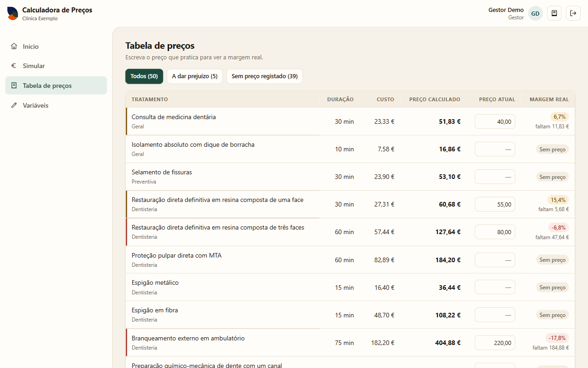Click the GD user avatar
588x368 pixels.
click(535, 13)
